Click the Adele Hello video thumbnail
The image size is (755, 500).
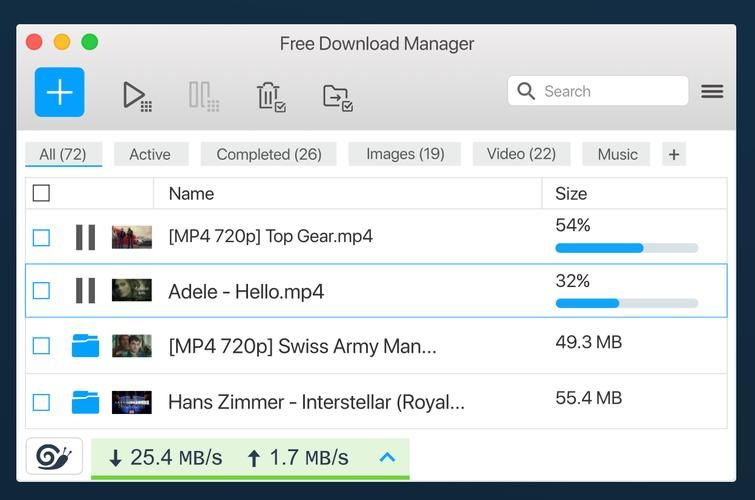pos(131,290)
